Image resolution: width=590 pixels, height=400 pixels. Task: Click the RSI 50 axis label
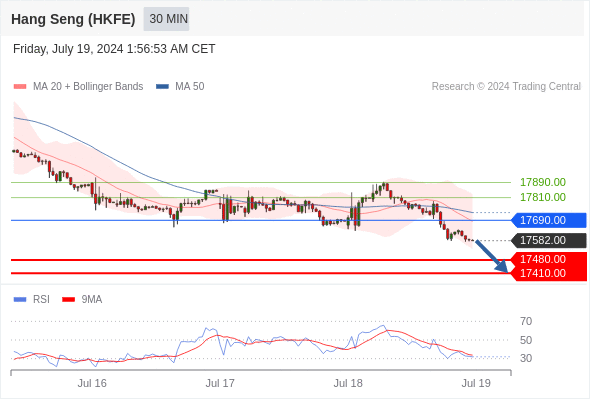pyautogui.click(x=526, y=340)
